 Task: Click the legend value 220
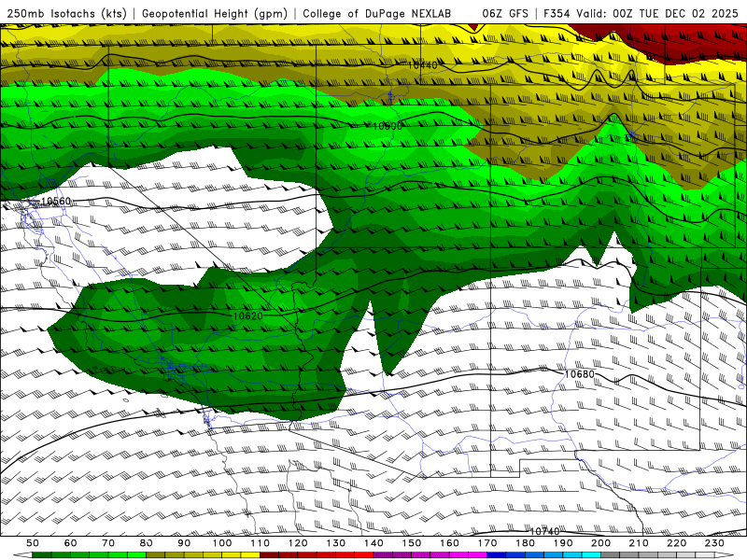(x=676, y=543)
